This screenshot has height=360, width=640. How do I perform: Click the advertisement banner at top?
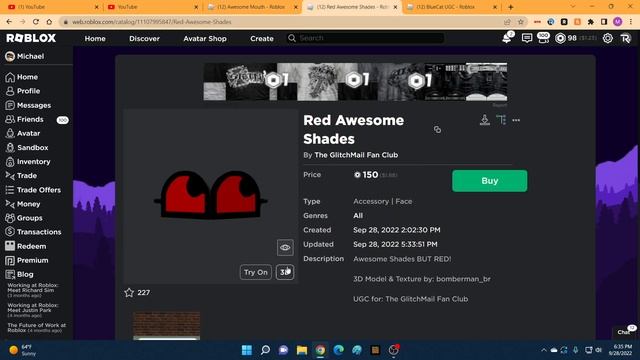tap(355, 82)
